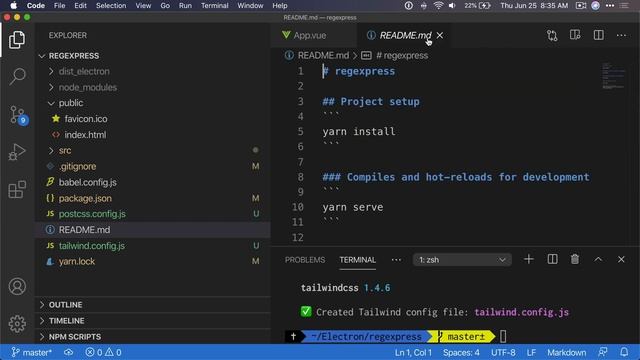Open errors and warnings count in status bar

103,352
